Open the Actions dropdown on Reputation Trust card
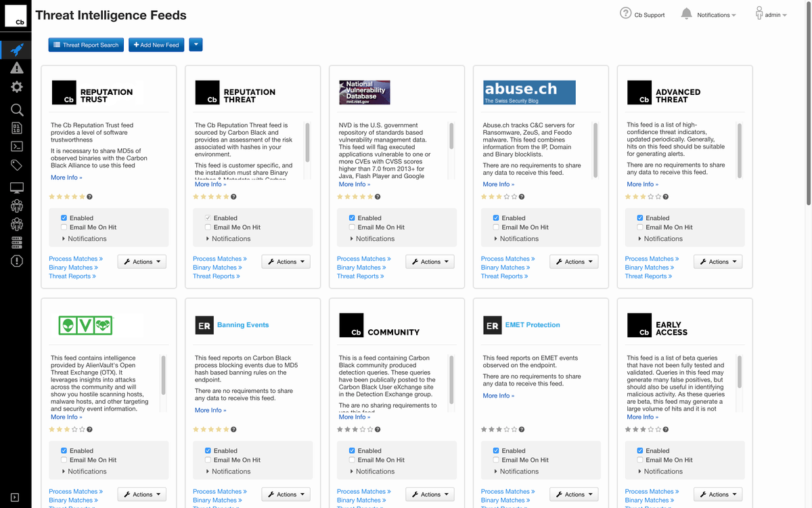Screen dimensions: 812x508 (142, 261)
